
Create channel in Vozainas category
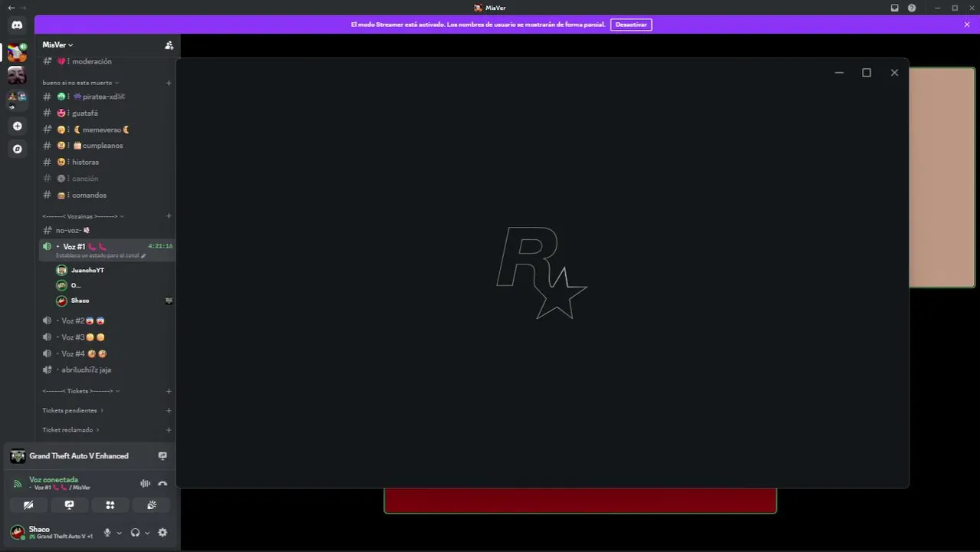click(x=169, y=216)
